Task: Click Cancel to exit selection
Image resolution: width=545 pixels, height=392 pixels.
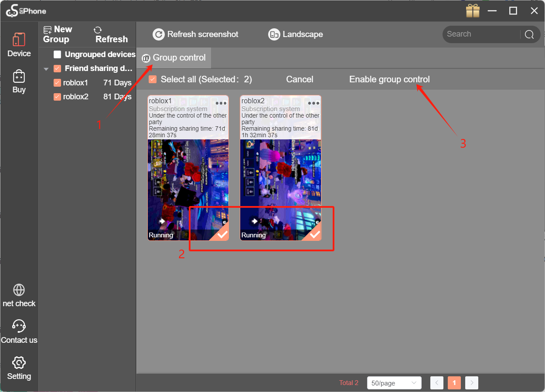Action: 300,79
